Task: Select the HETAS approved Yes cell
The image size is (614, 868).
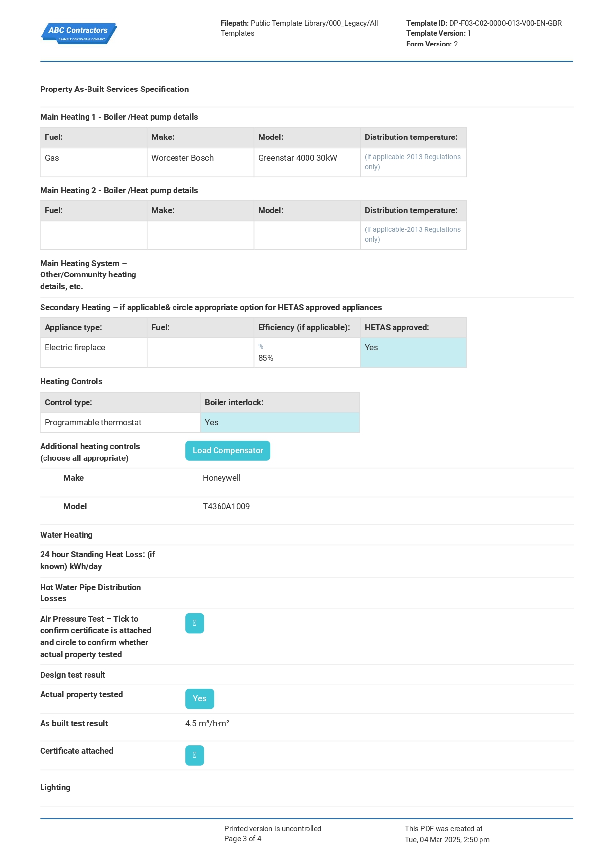Action: point(413,353)
